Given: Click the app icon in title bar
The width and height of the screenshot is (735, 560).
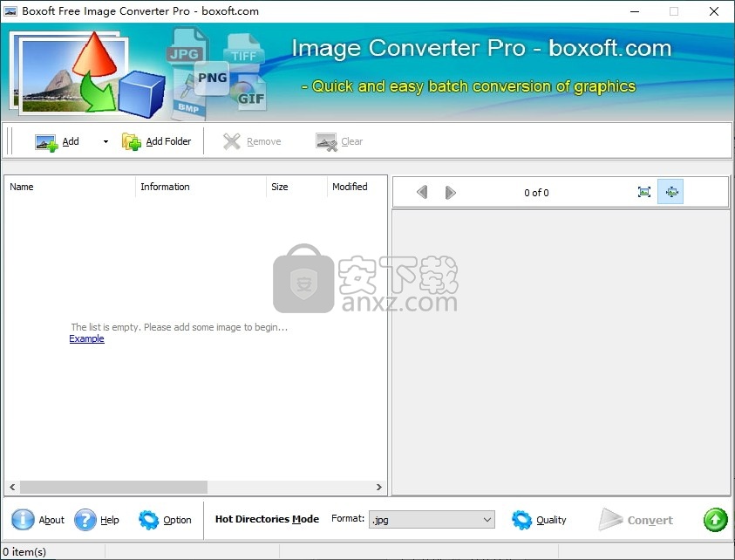Looking at the screenshot, I should click(x=10, y=10).
